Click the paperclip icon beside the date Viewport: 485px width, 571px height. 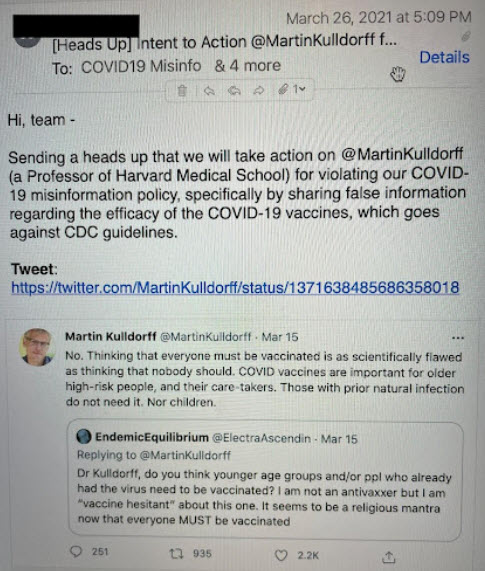(x=466, y=36)
